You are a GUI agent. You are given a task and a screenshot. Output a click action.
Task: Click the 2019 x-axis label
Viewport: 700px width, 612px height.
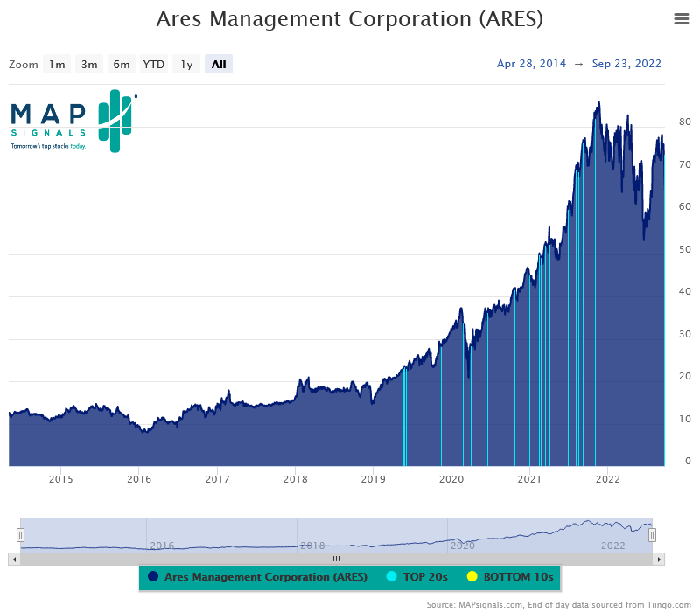click(374, 479)
